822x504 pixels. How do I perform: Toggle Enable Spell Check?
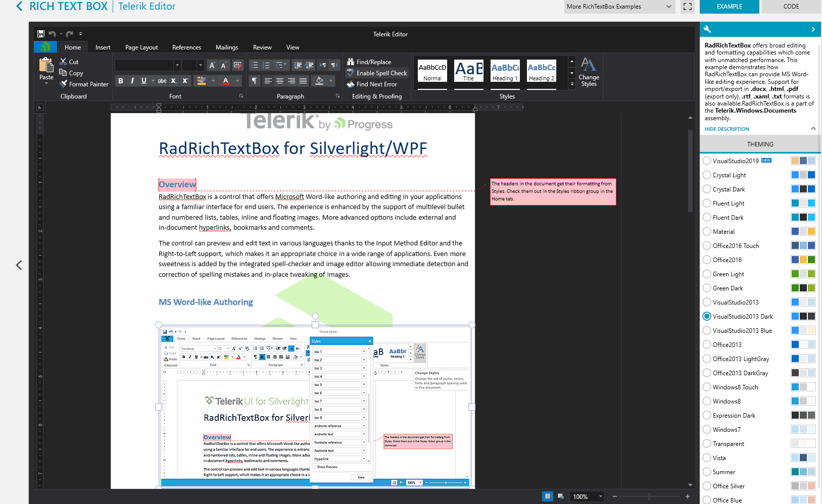coord(377,73)
